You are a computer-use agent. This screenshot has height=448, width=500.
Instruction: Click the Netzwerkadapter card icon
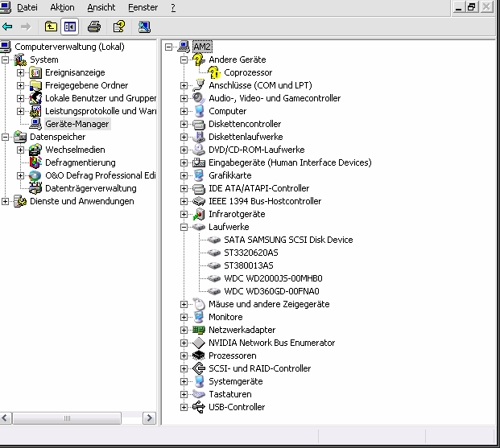(199, 330)
